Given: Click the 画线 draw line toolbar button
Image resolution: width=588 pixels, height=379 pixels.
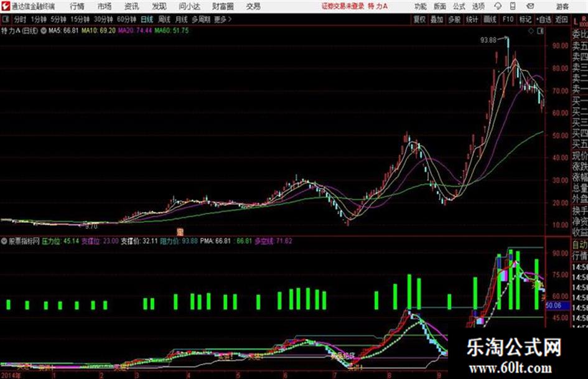Looking at the screenshot, I should pyautogui.click(x=490, y=19).
